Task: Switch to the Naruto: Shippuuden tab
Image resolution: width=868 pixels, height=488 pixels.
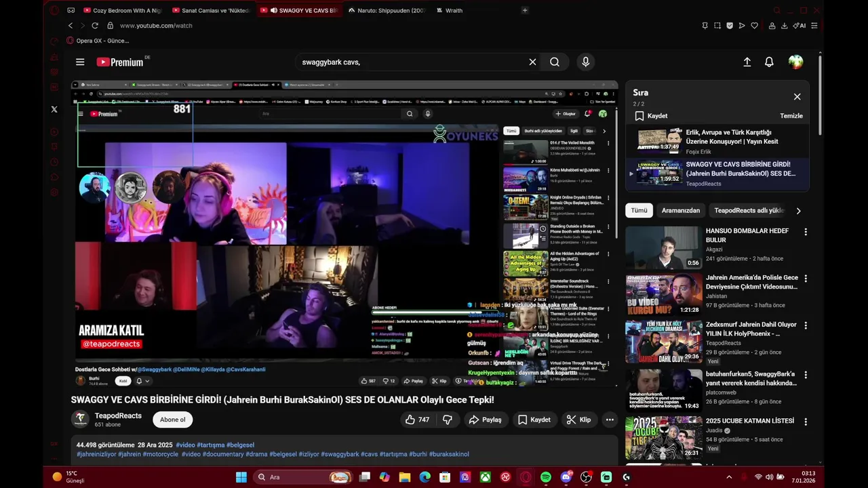Action: pyautogui.click(x=387, y=10)
